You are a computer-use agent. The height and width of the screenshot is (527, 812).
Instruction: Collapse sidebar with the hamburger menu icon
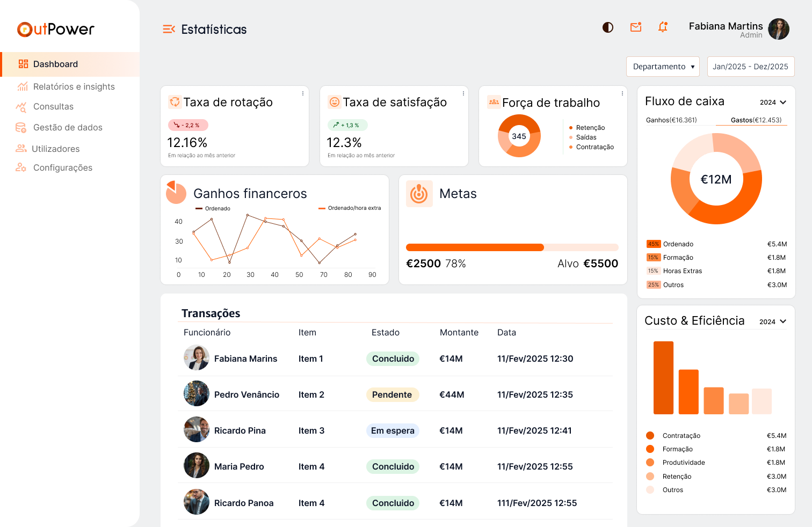tap(169, 29)
